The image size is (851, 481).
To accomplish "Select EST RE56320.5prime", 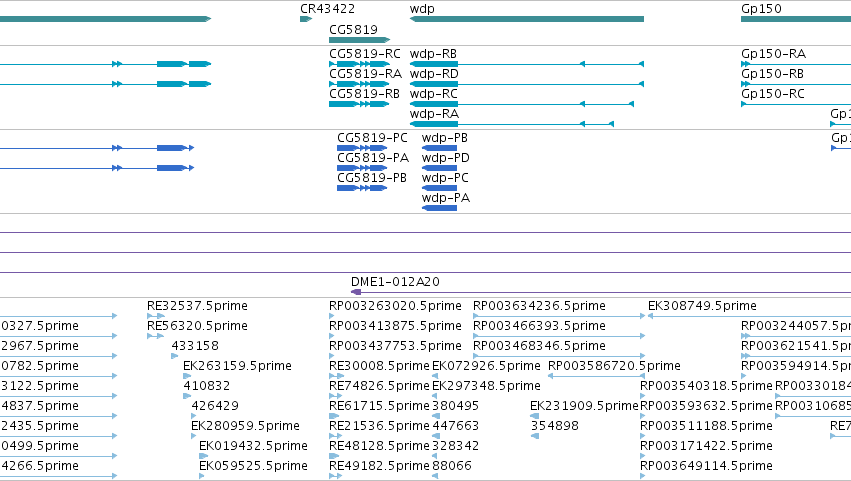I will 197,326.
